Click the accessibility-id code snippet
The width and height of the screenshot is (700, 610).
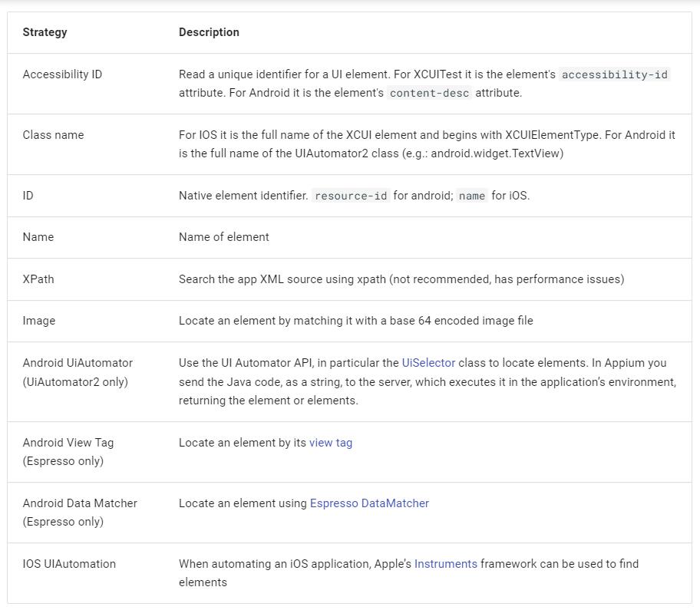tap(614, 74)
